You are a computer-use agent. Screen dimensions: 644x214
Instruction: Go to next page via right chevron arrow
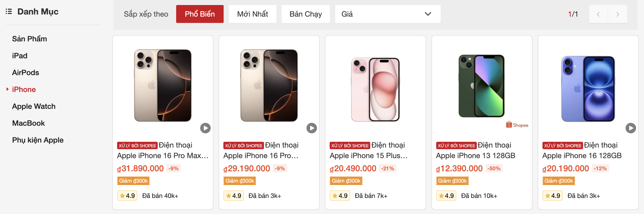pos(617,14)
